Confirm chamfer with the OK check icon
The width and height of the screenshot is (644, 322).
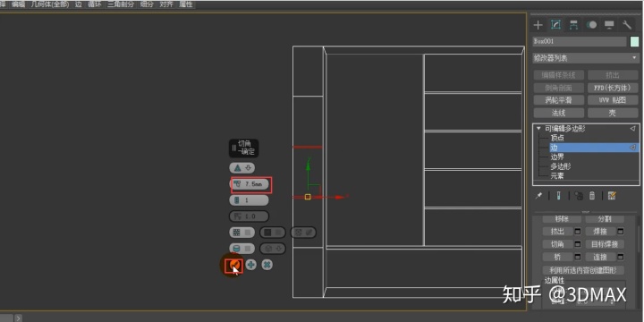234,265
